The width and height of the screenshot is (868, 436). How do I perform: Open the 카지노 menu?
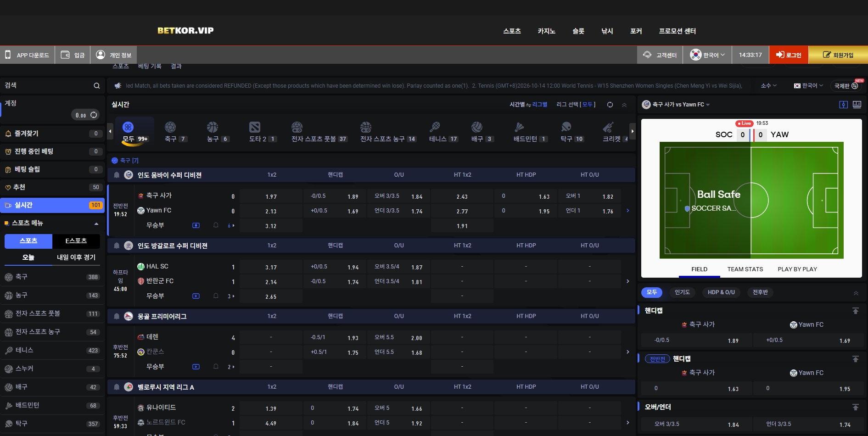click(547, 31)
